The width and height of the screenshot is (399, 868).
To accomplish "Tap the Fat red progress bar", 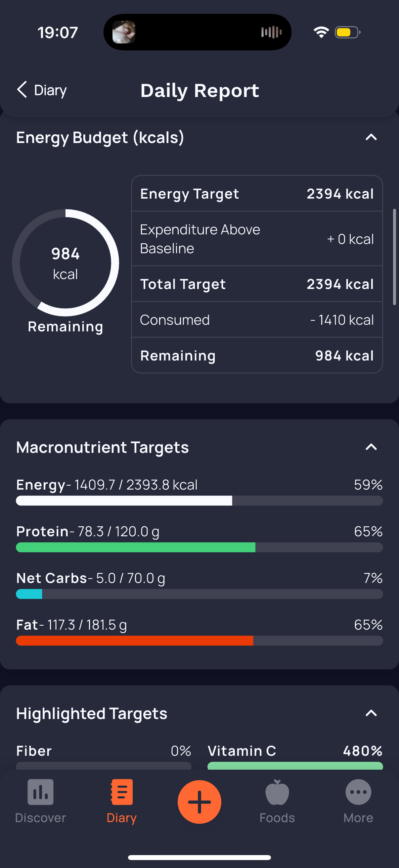I will [199, 641].
